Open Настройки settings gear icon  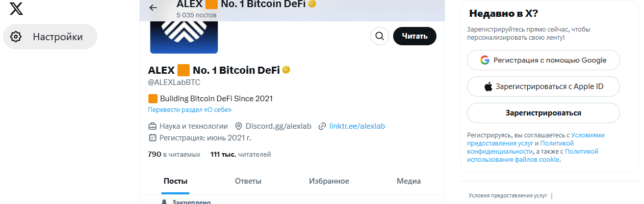pyautogui.click(x=16, y=37)
